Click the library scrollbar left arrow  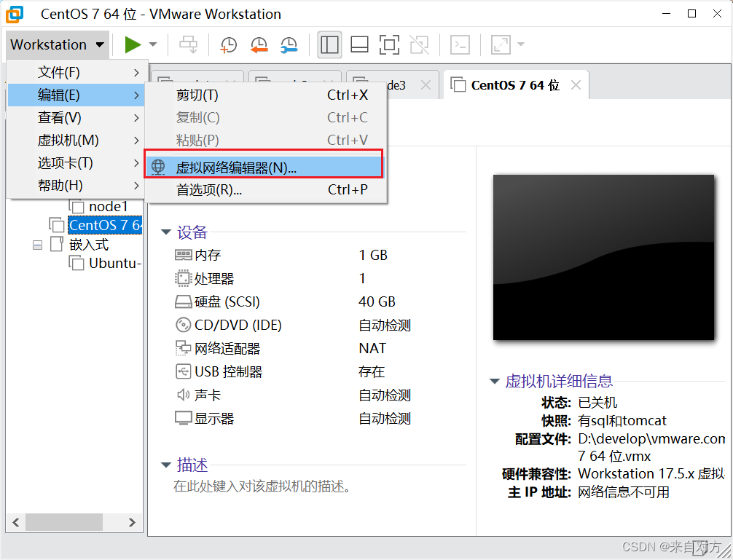coord(16,522)
